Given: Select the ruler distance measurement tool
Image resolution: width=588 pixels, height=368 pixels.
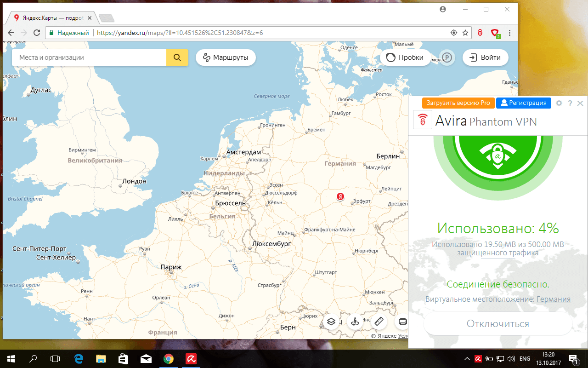Looking at the screenshot, I should [379, 322].
